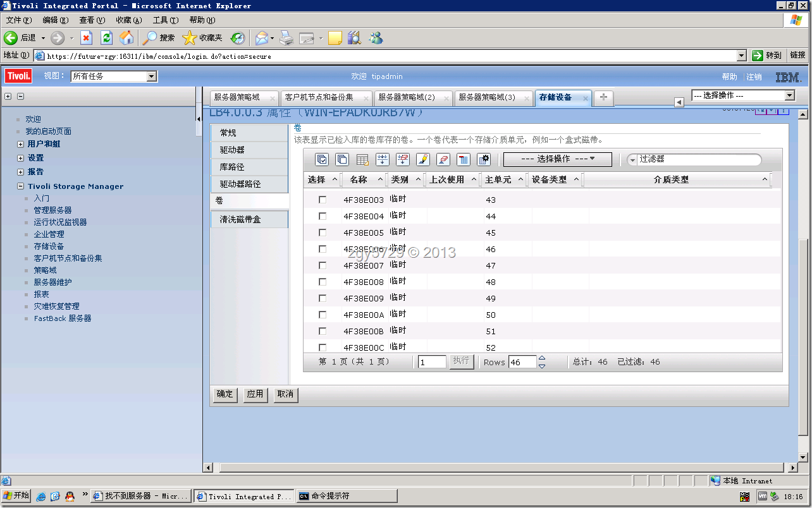The height and width of the screenshot is (508, 812).
Task: Click the IE History clock icon
Action: (237, 38)
